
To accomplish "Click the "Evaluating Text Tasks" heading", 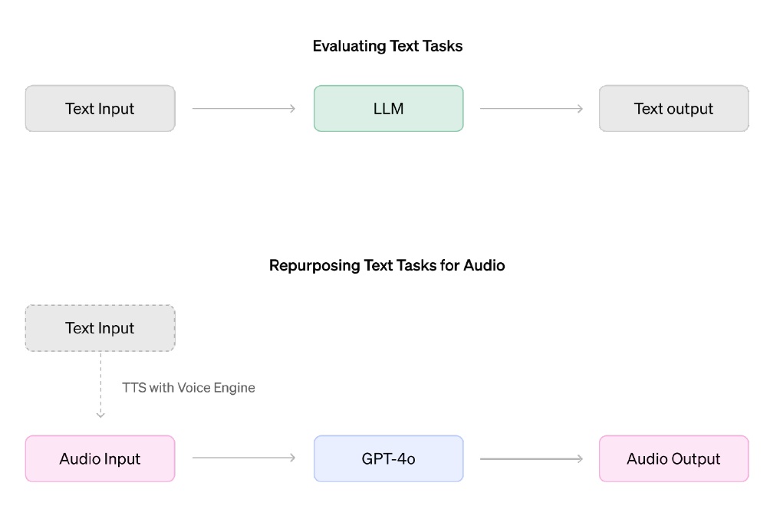I will point(387,46).
